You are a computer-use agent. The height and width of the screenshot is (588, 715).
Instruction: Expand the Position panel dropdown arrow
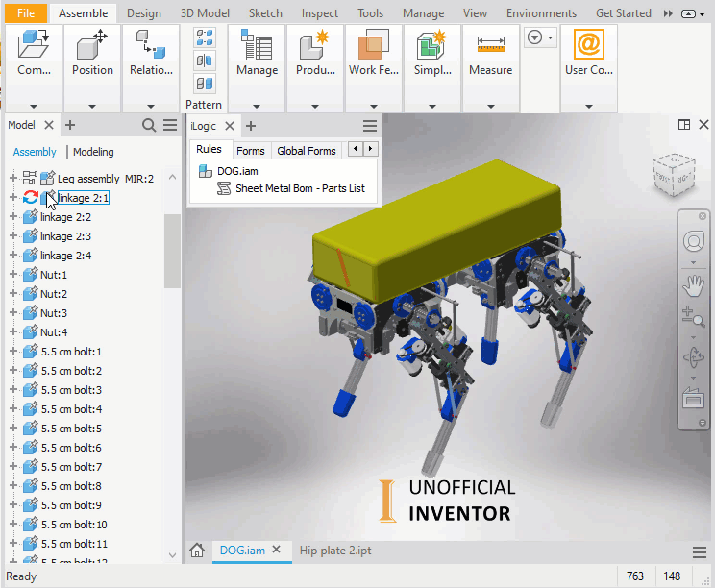coord(92,106)
